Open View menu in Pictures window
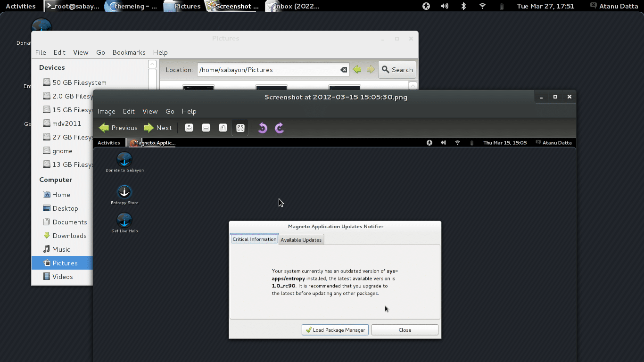644x362 pixels. (81, 52)
